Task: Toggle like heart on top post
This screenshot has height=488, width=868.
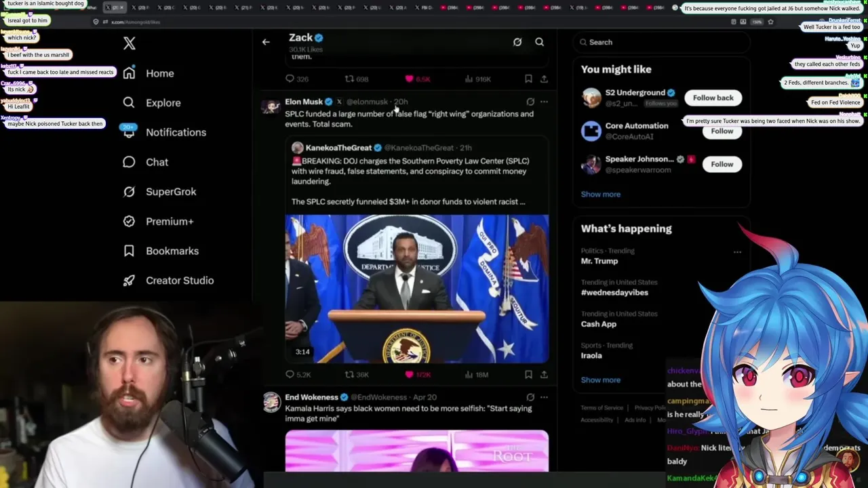Action: (409, 79)
